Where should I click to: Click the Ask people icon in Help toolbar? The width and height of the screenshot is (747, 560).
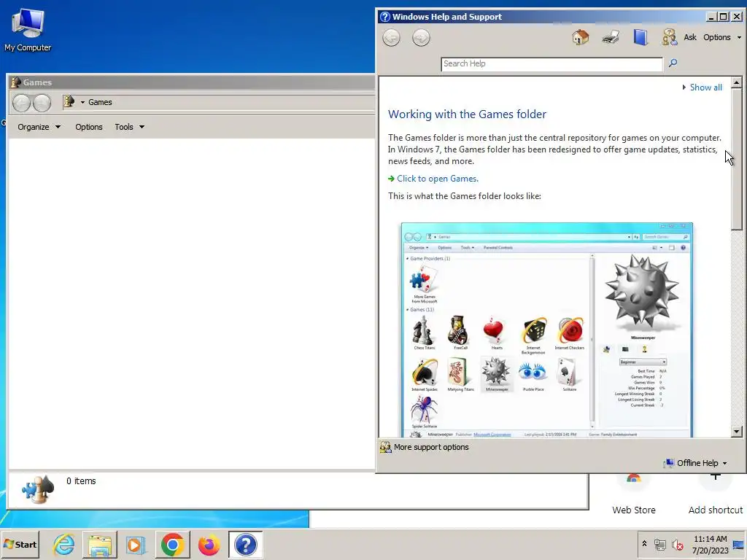(669, 37)
